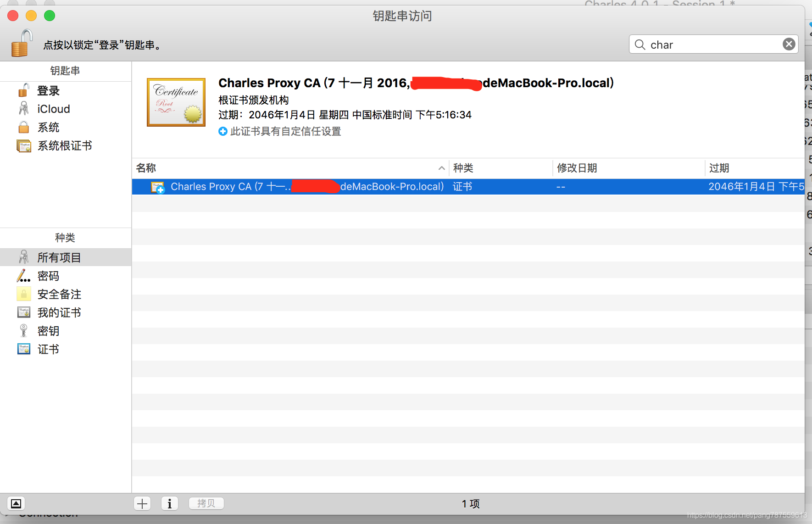Click the 证书 category icon
This screenshot has width=812, height=524.
[x=24, y=349]
